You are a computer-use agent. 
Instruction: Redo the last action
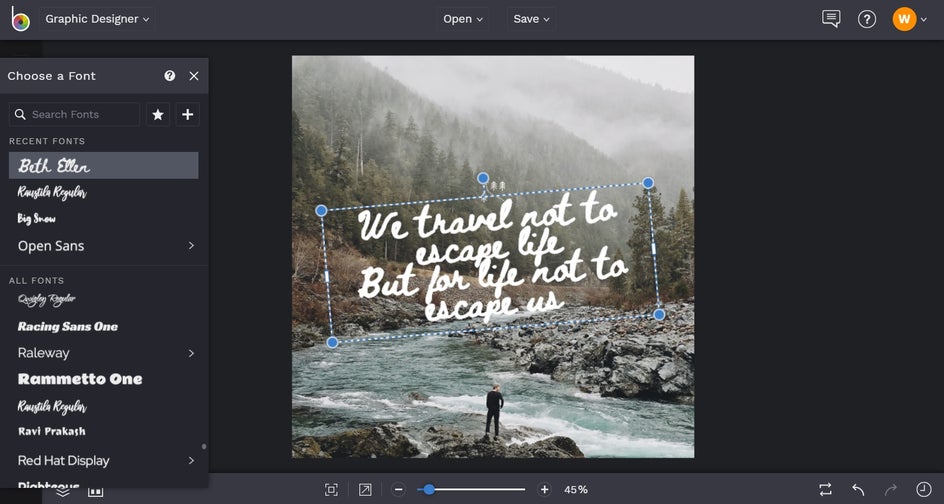(891, 490)
